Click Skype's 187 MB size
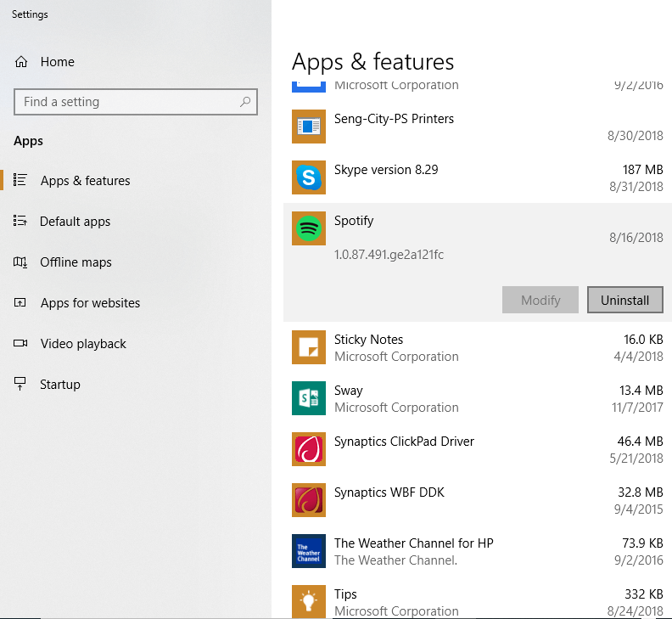Image resolution: width=672 pixels, height=619 pixels. tap(642, 170)
